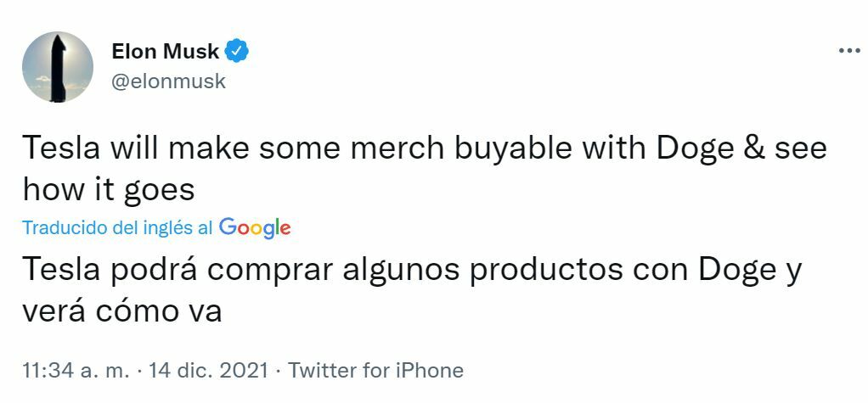The height and width of the screenshot is (403, 868).
Task: Open the Twitter for iPhone source link
Action: (376, 371)
